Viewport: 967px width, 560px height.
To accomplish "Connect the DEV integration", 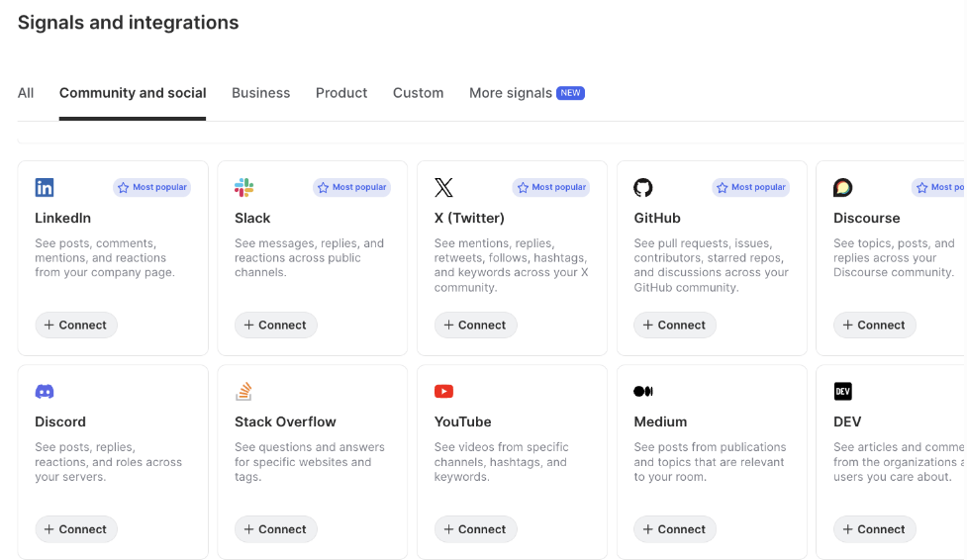I will (875, 529).
